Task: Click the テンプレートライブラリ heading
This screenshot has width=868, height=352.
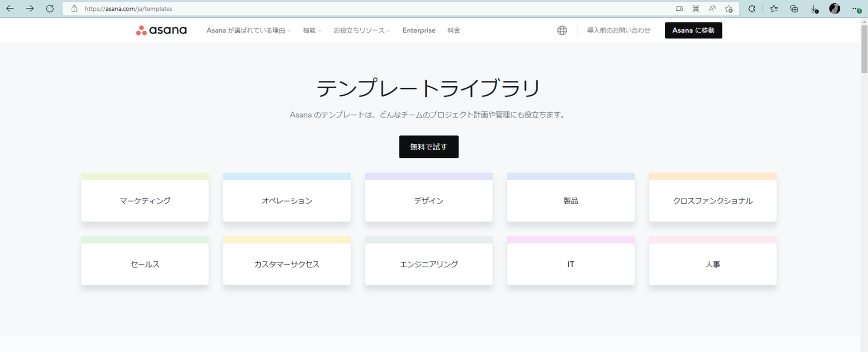Action: (x=428, y=88)
